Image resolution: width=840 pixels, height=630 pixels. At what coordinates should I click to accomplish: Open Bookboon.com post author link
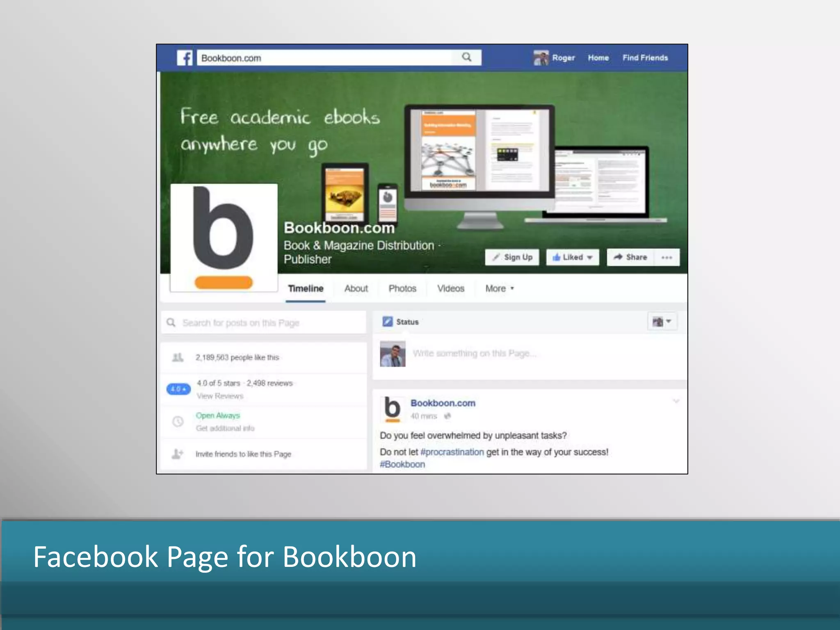pyautogui.click(x=443, y=403)
